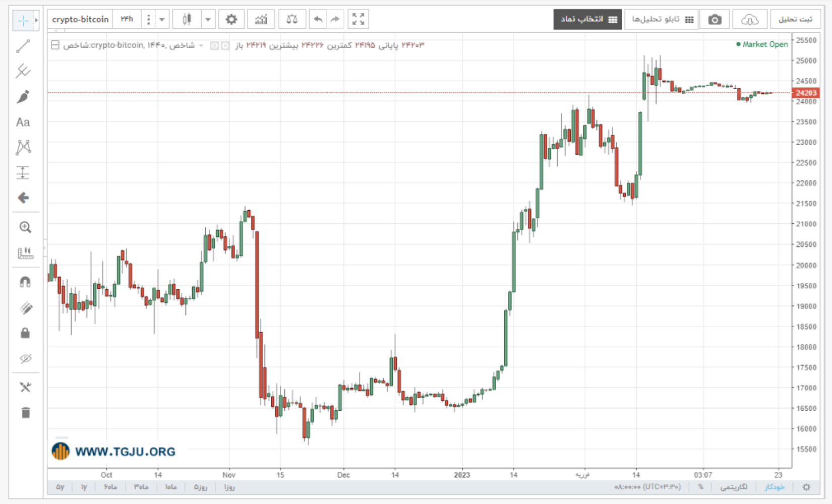Open the interval dropdown arrow beside the dots
The width and height of the screenshot is (832, 504).
162,20
